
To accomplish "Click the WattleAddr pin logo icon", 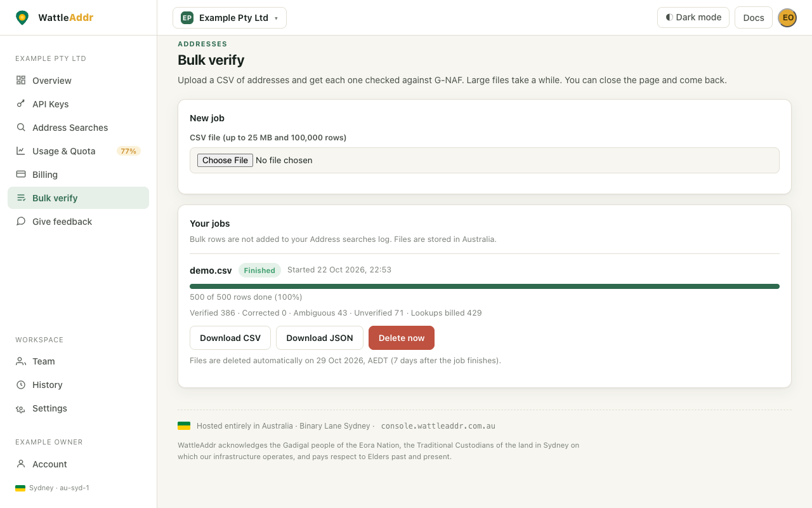I will click(22, 18).
